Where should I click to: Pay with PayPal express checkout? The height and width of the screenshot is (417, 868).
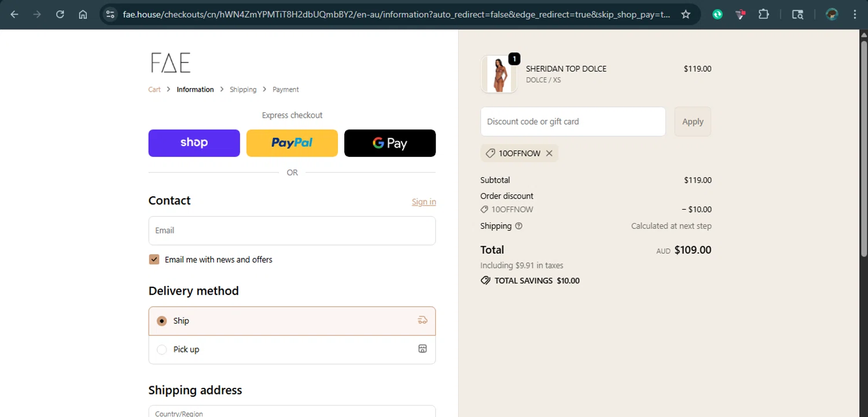[292, 143]
